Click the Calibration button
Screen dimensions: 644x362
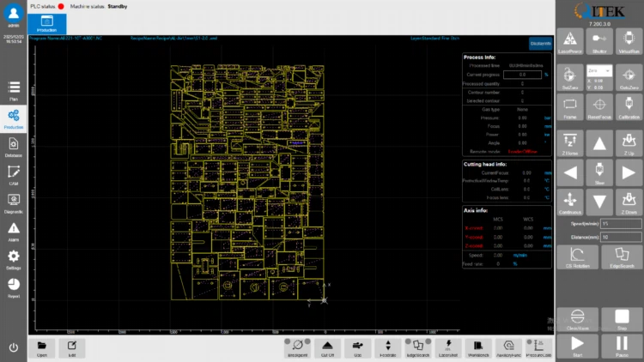tap(629, 107)
